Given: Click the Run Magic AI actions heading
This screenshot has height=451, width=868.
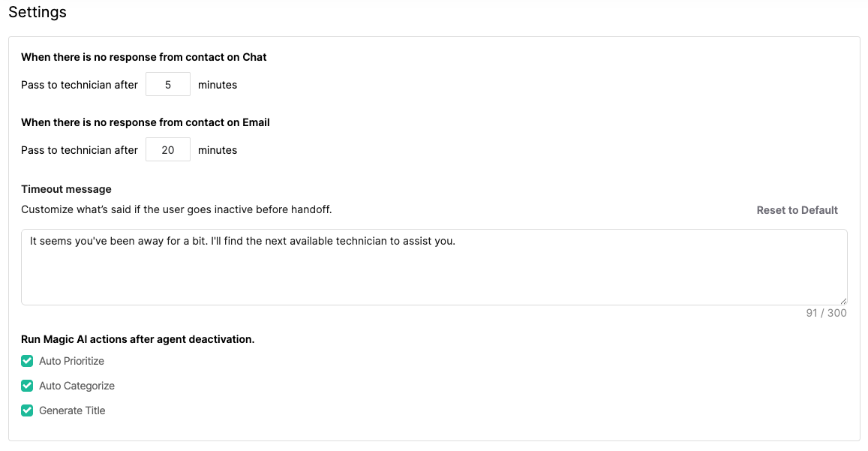Looking at the screenshot, I should [138, 339].
